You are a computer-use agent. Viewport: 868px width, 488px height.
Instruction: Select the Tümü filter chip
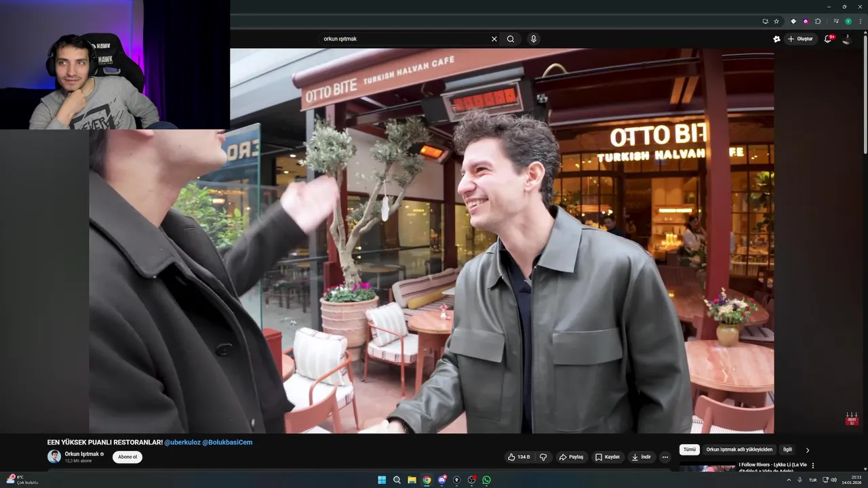690,449
